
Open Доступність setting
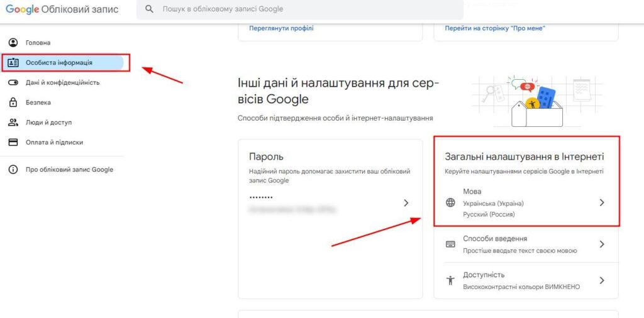tap(526, 281)
